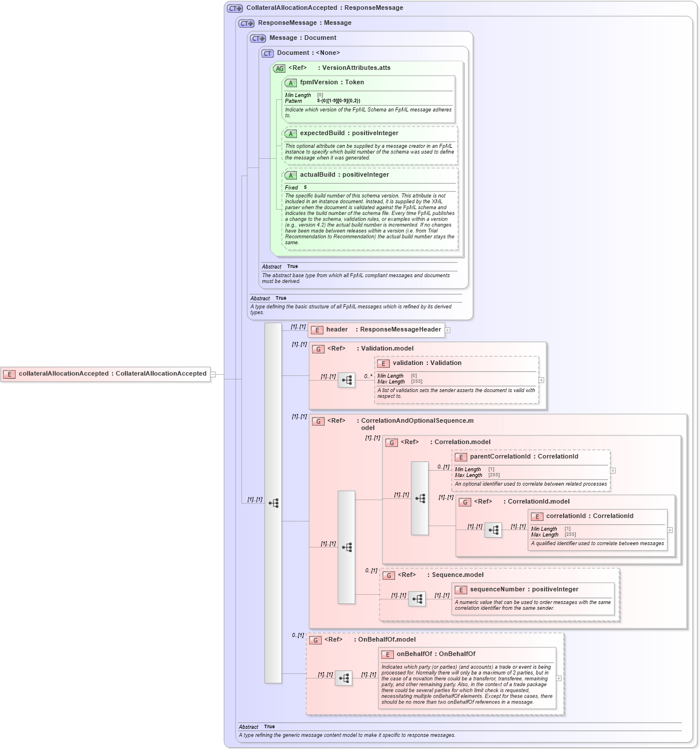Click the G icon of Validation.model
Screen dimensions: 700x749
317,349
